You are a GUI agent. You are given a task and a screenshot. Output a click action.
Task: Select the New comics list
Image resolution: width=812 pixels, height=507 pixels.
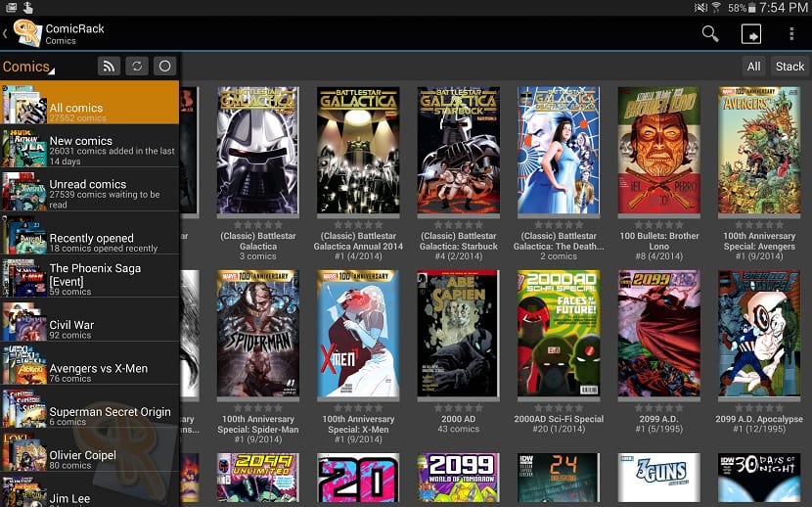(90, 146)
